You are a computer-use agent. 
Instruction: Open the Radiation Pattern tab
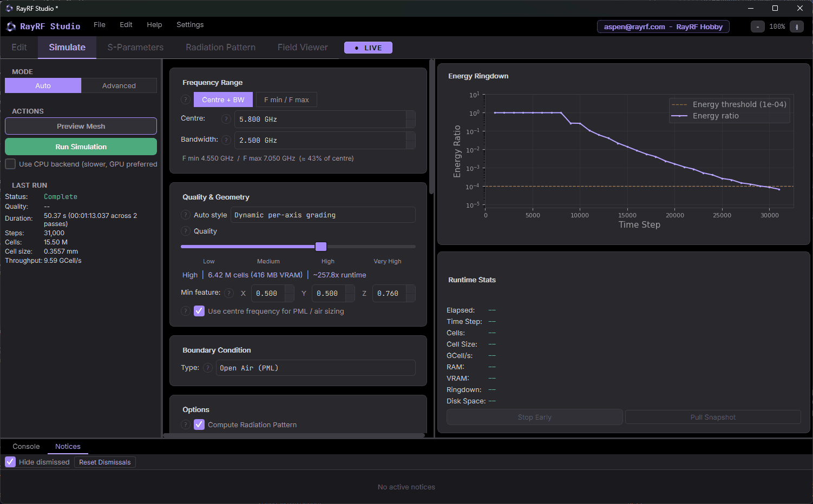[220, 48]
